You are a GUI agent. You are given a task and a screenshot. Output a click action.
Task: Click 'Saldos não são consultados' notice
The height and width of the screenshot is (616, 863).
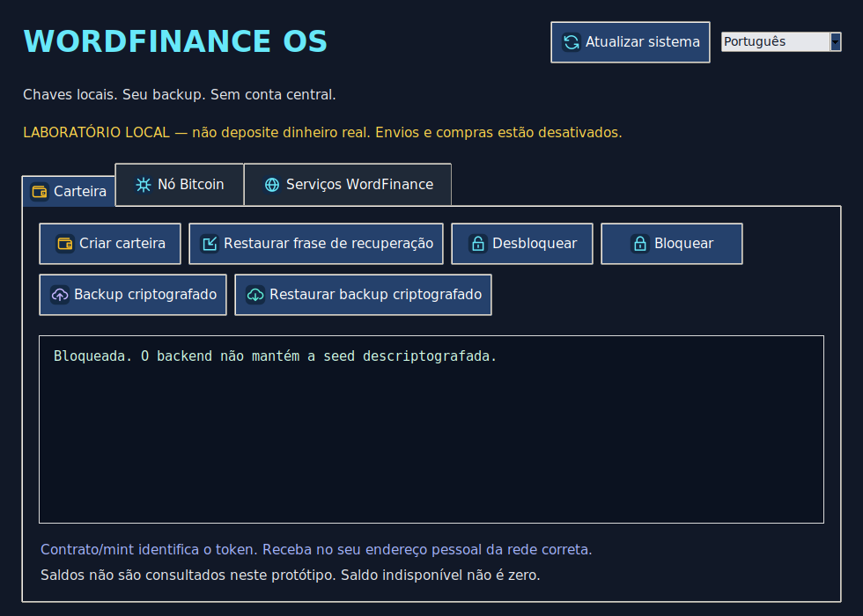click(x=291, y=576)
